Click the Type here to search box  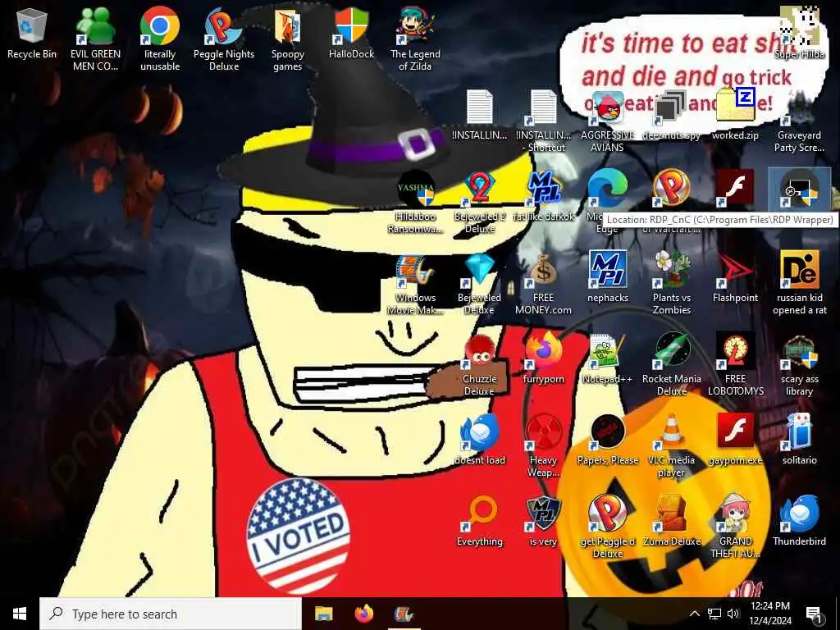coord(171,614)
